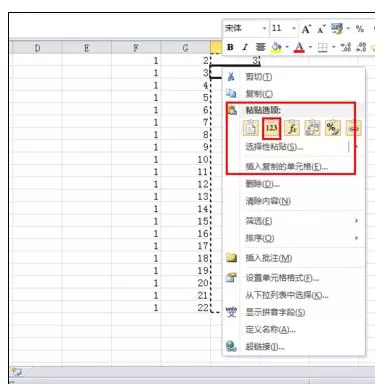375x384 pixels.
Task: Click the cell containing 15 in column G
Action: 185,221
